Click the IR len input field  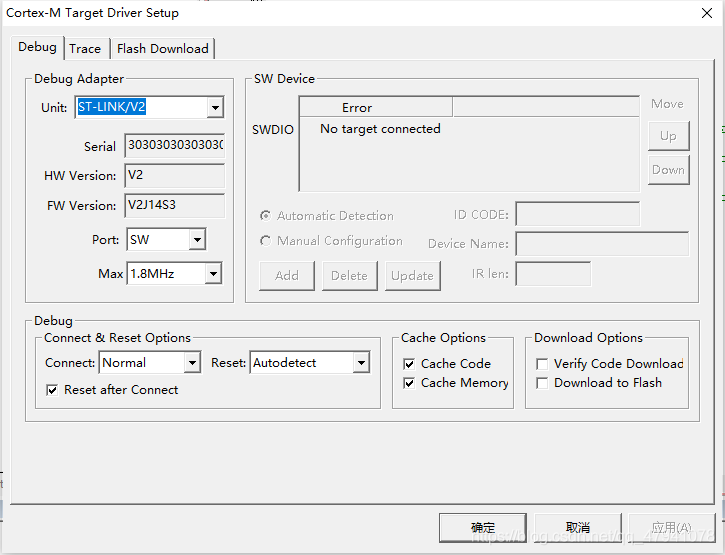(x=553, y=274)
